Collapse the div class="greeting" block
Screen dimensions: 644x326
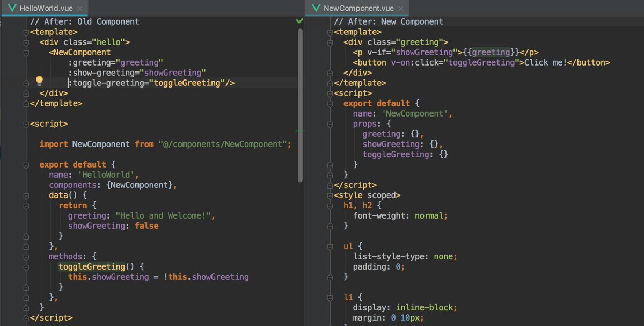coord(331,42)
